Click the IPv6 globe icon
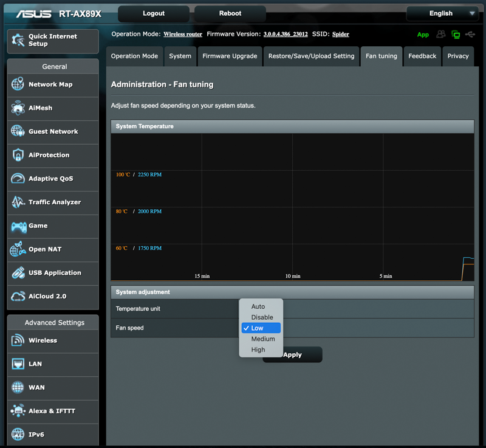Viewport: 486px width, 448px height. 18,434
